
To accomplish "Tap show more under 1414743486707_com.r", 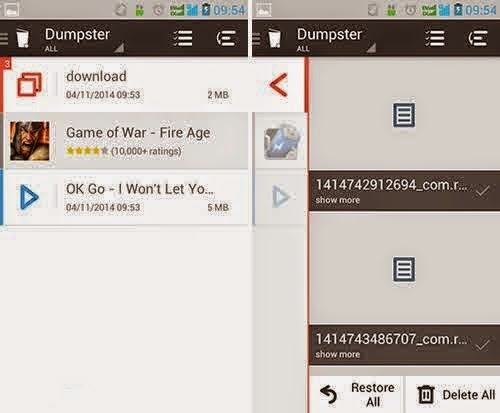I will (x=338, y=354).
